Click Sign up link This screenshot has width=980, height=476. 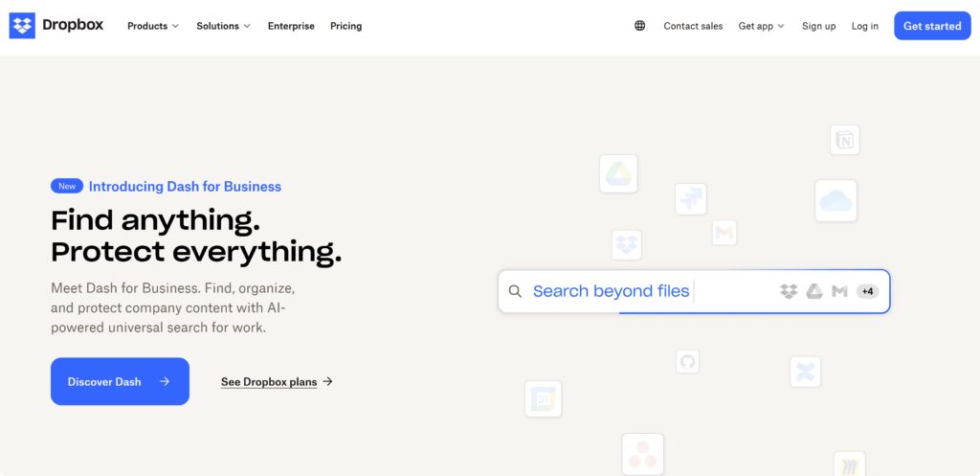tap(819, 26)
